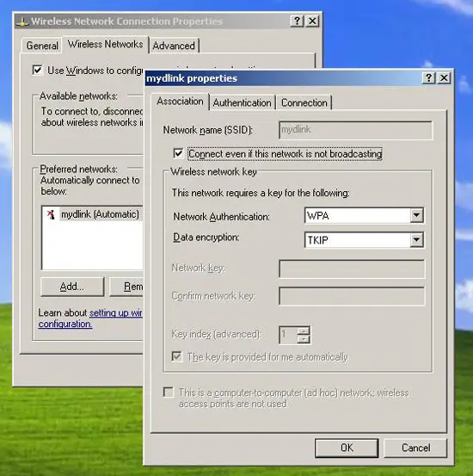473x476 pixels.
Task: Switch to the Authentication tab
Action: 243,103
